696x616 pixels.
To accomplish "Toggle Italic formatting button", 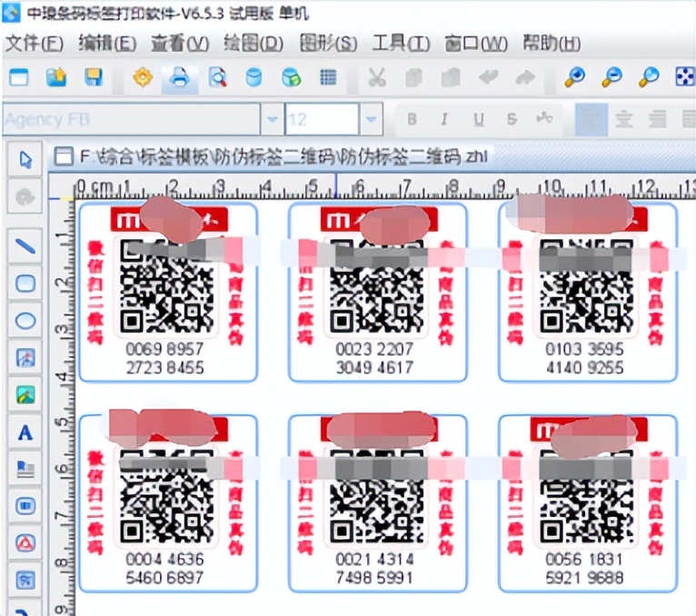I will click(444, 119).
